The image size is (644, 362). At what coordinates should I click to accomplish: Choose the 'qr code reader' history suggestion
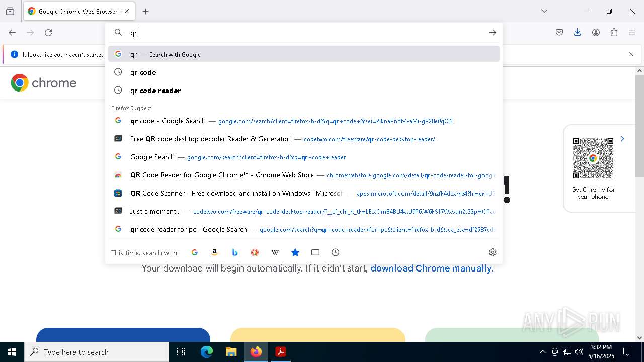[304, 90]
